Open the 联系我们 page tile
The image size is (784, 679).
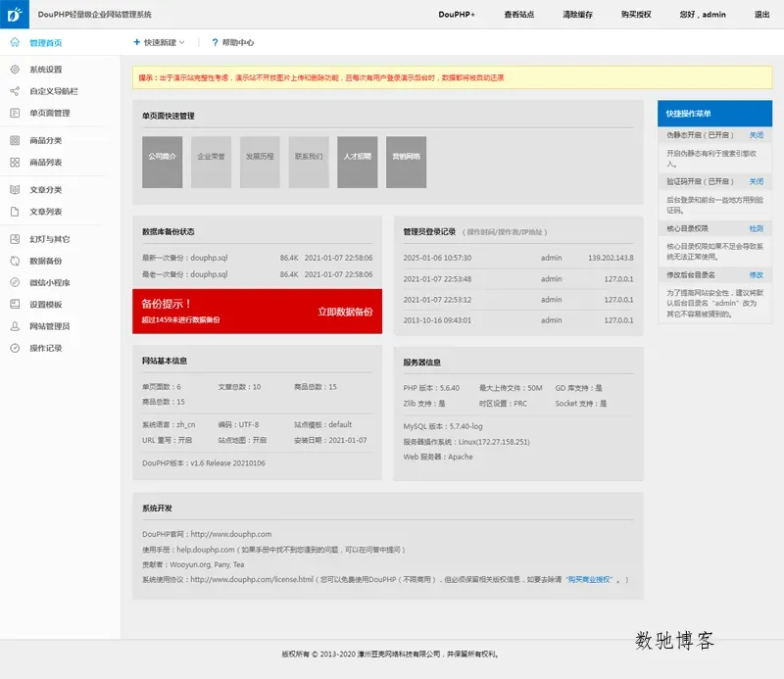click(309, 162)
